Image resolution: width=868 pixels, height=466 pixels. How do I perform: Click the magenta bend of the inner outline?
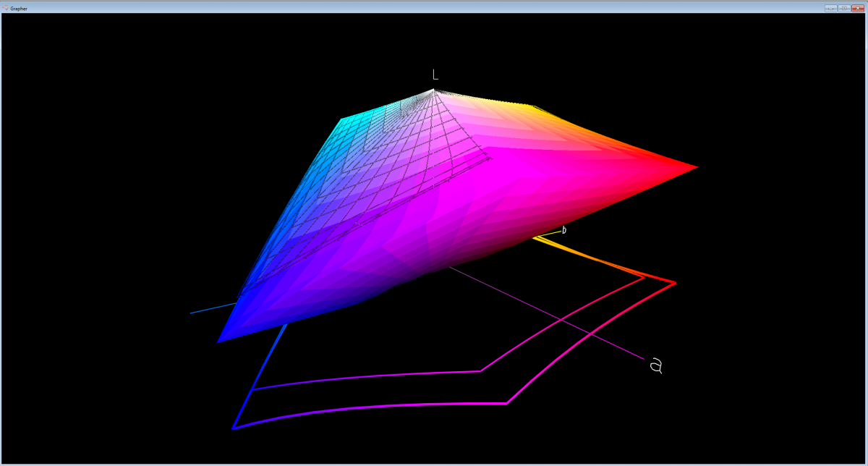tap(480, 371)
